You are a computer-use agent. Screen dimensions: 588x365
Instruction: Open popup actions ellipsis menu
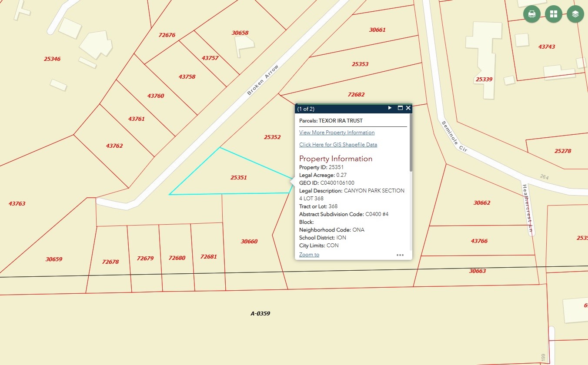400,255
